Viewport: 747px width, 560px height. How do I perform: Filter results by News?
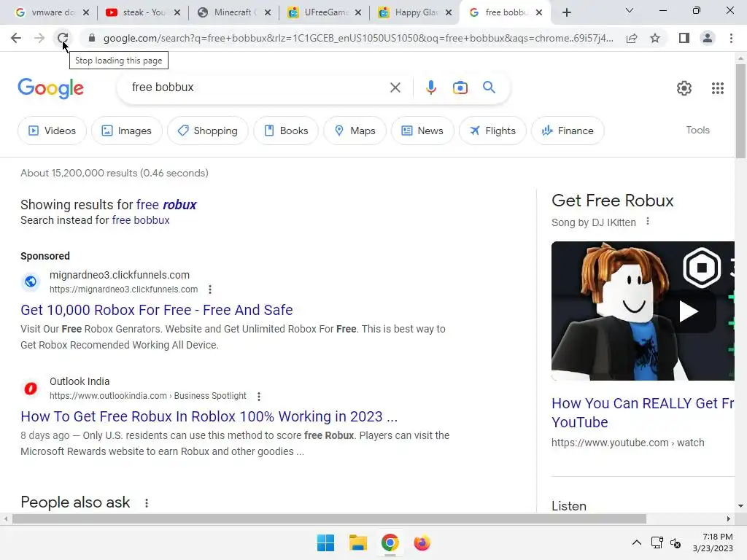pyautogui.click(x=422, y=131)
